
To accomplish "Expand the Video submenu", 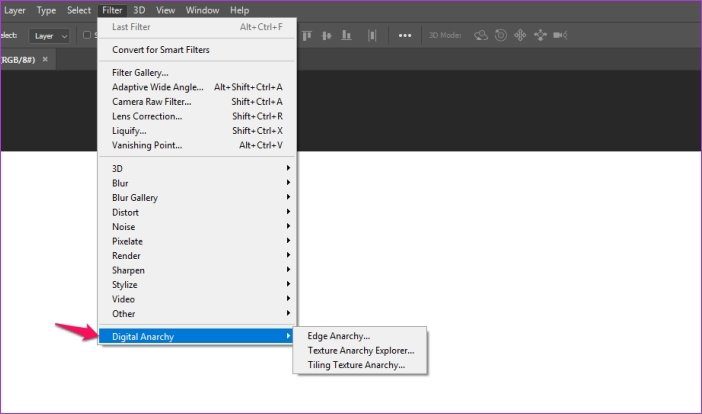I will 197,299.
